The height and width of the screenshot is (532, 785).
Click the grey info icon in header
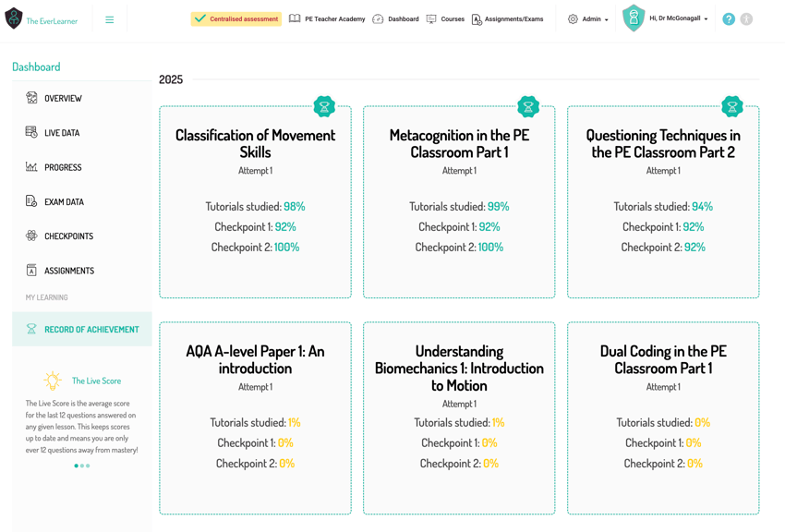click(x=746, y=19)
